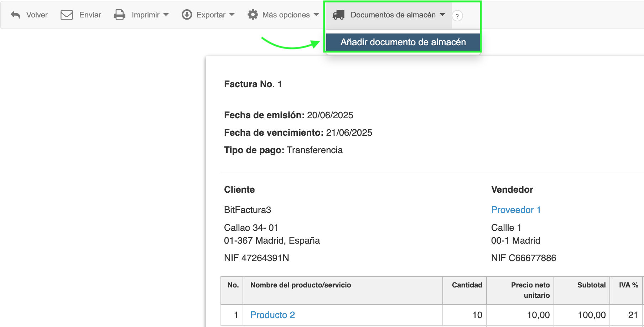The image size is (644, 327).
Task: Select Añadir documento de almacén menu entry
Action: click(x=403, y=42)
